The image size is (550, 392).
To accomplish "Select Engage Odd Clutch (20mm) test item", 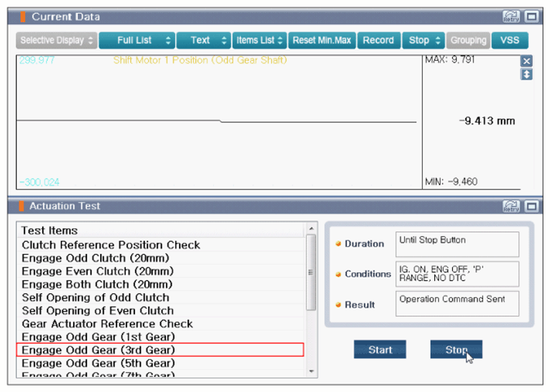I will click(x=160, y=258).
